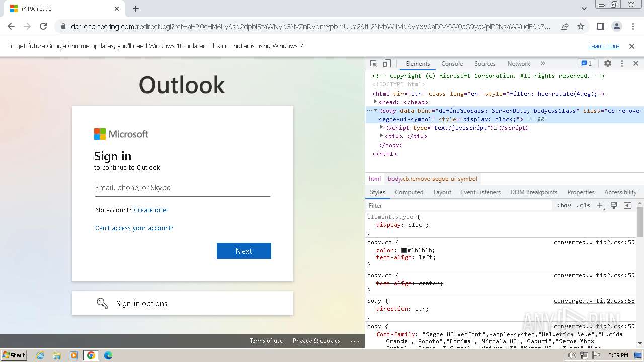Viewport: 644px width, 362px height.
Task: Reload the current page
Action: point(43,26)
